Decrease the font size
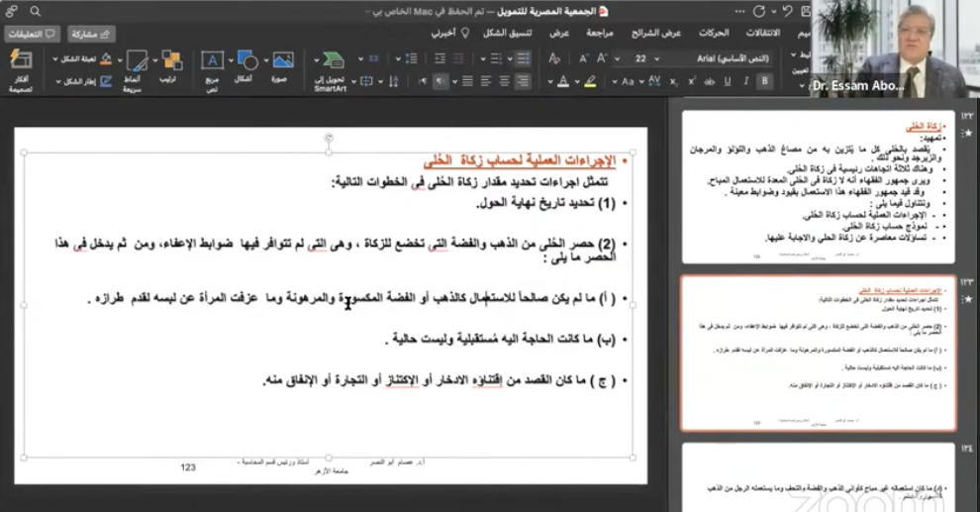 click(583, 58)
